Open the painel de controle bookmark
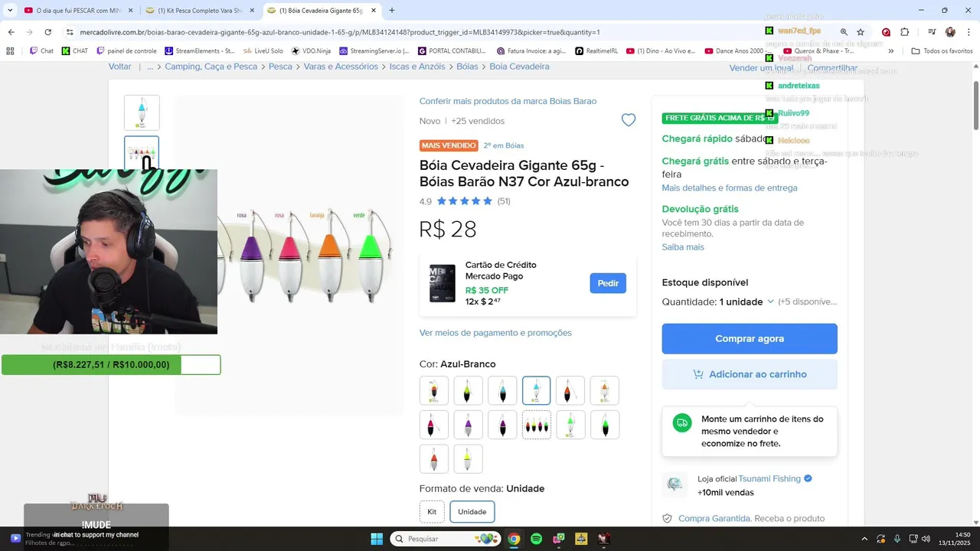 click(x=127, y=51)
